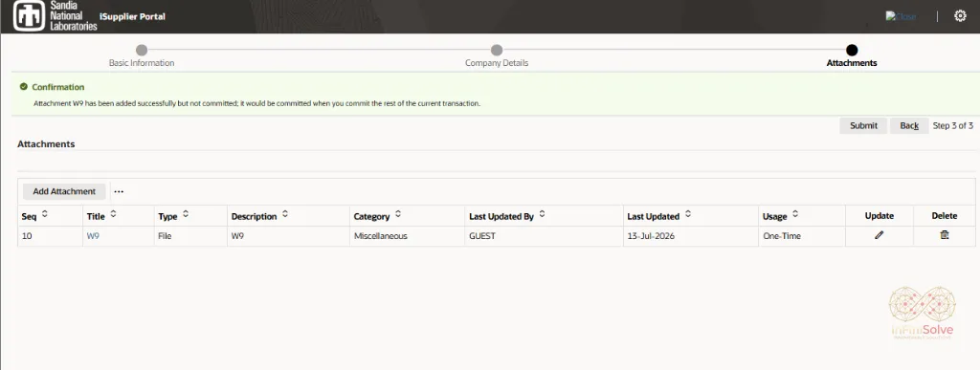Open the three-dots more actions menu
The width and height of the screenshot is (980, 370).
tap(119, 191)
